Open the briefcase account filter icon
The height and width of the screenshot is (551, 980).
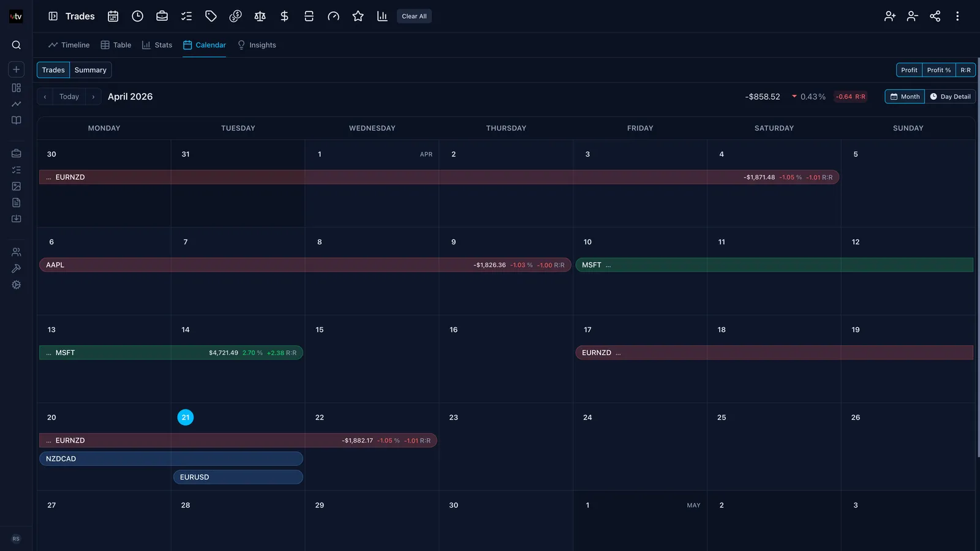(x=162, y=17)
